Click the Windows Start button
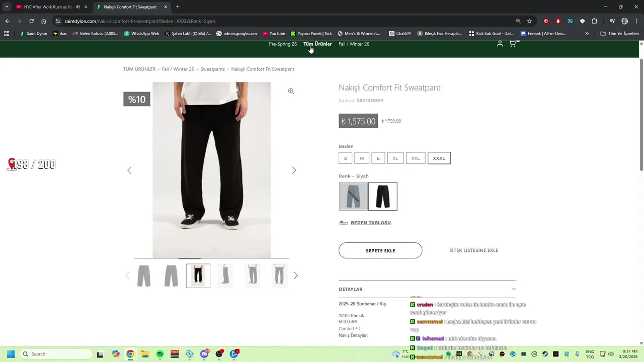644x362 pixels. point(11,354)
